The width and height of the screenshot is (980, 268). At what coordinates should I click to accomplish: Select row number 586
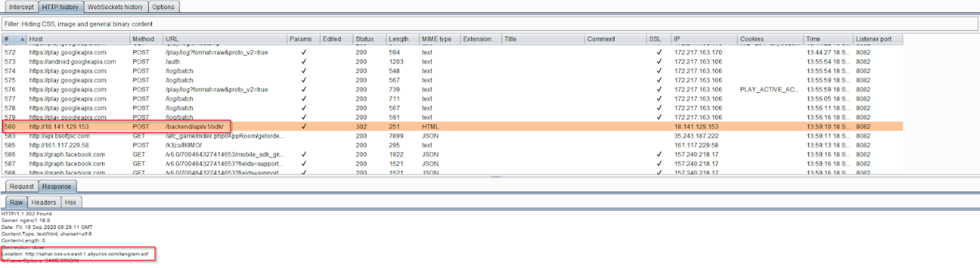click(10, 155)
